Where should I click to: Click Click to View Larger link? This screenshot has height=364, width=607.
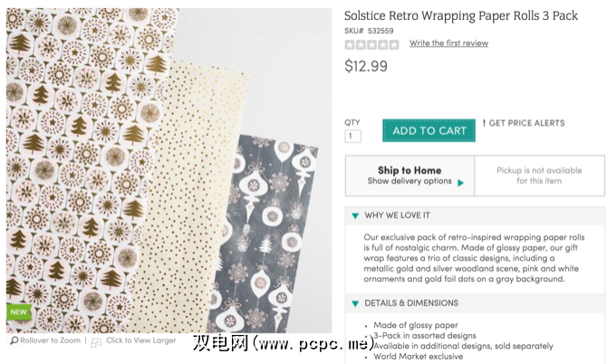pos(140,341)
